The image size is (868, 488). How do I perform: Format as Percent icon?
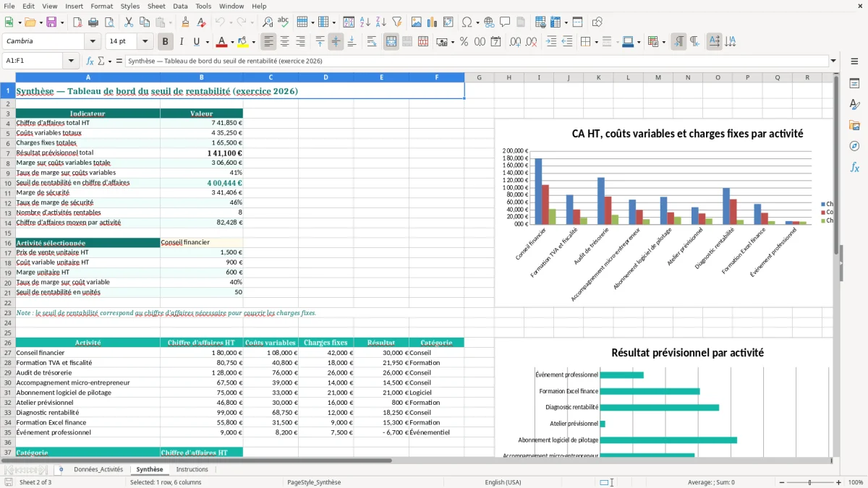coord(464,42)
